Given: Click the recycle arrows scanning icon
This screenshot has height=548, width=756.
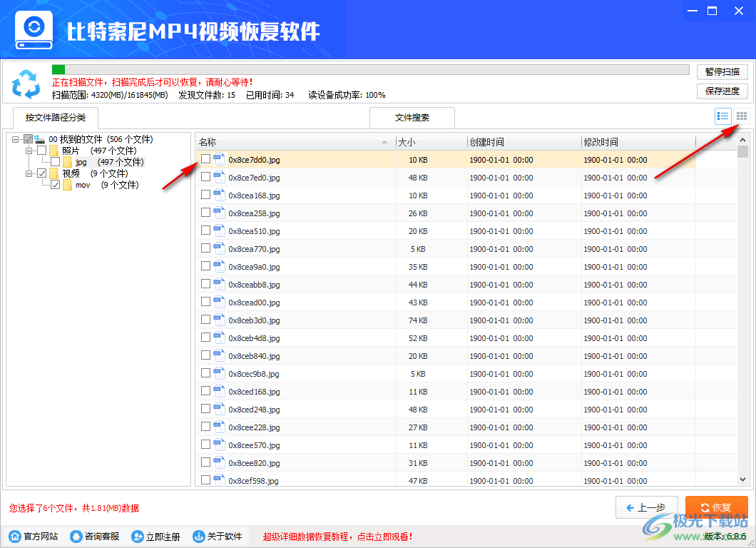Looking at the screenshot, I should (x=26, y=84).
